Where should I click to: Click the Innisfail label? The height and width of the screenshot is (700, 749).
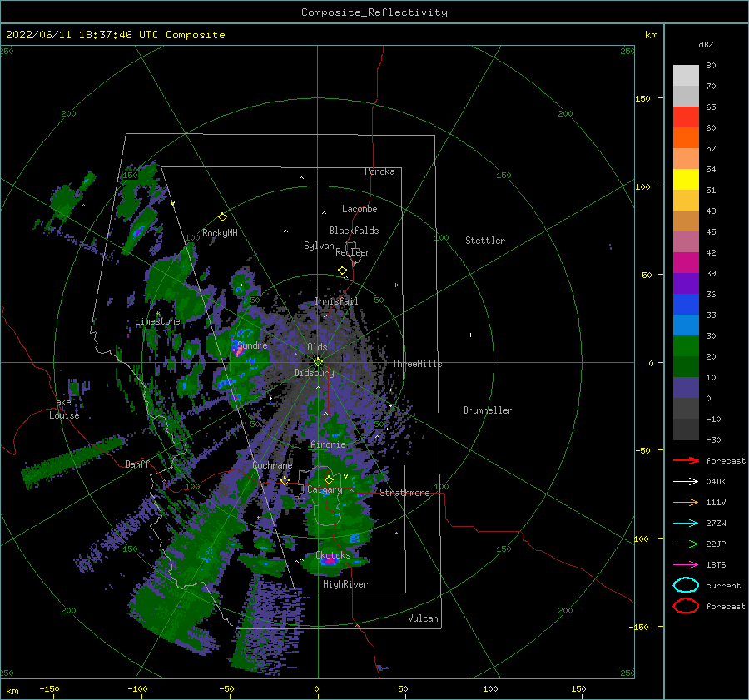(336, 301)
